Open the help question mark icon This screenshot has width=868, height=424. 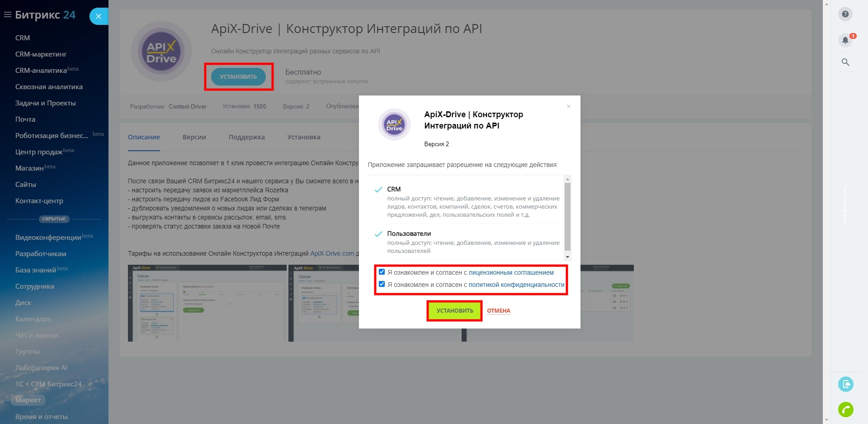pos(845,14)
